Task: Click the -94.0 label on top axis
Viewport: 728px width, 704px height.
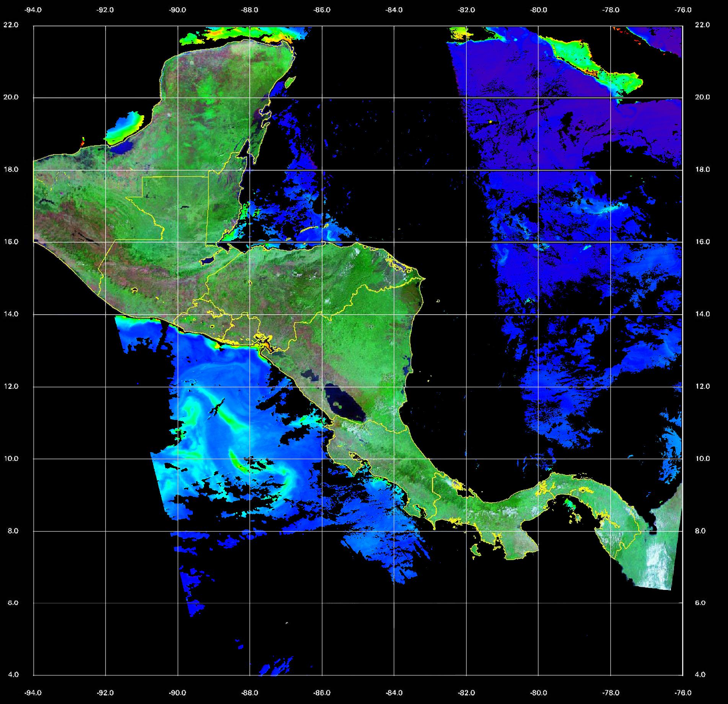Action: [33, 10]
